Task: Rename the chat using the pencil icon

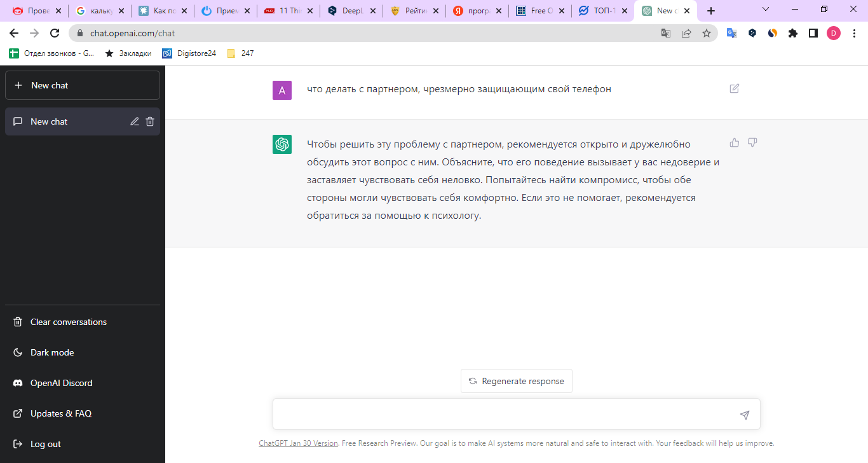Action: [x=134, y=121]
